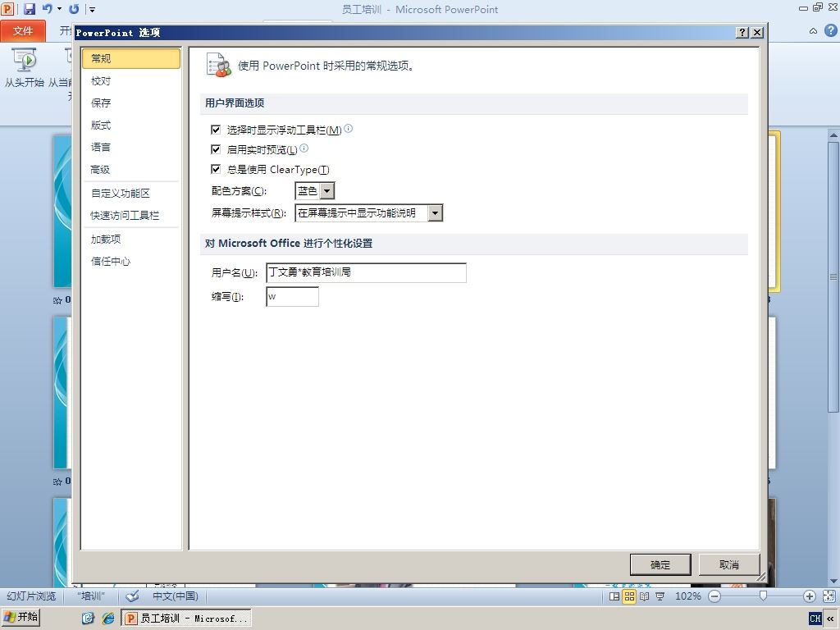Open Internet Explorer from taskbar quick launch
The height and width of the screenshot is (630, 840).
(x=108, y=619)
